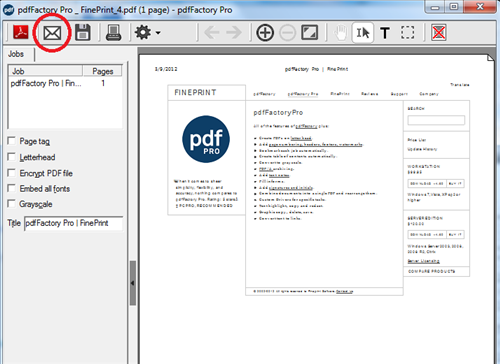This screenshot has width=500, height=364.
Task: Select the hand pan tool
Action: (341, 33)
